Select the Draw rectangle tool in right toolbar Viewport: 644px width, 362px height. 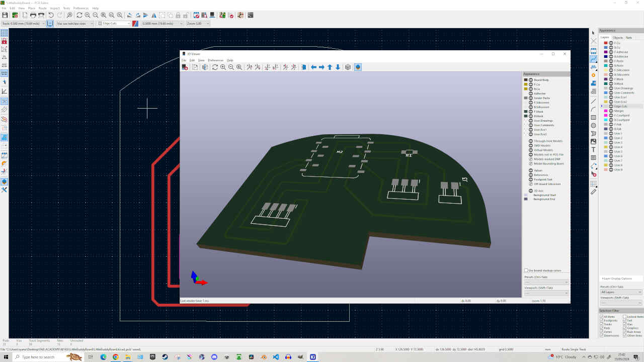594,117
